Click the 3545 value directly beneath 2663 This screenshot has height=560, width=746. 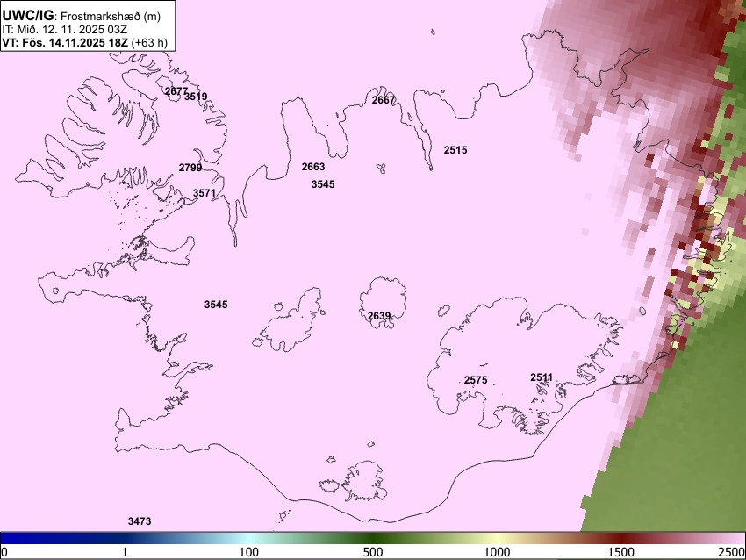click(x=323, y=184)
